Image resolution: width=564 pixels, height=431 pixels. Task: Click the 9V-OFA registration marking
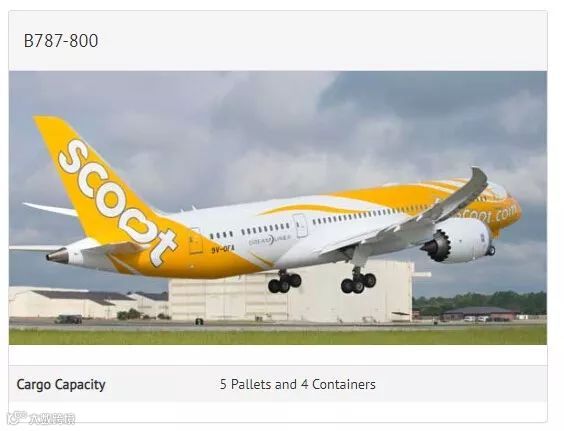click(223, 249)
